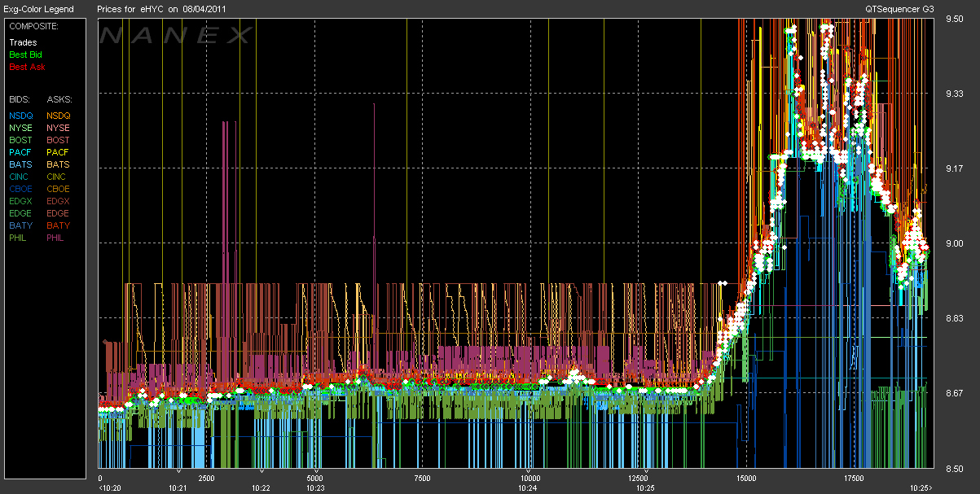Click the 9.17 price axis label
980x494 pixels.
tap(955, 168)
